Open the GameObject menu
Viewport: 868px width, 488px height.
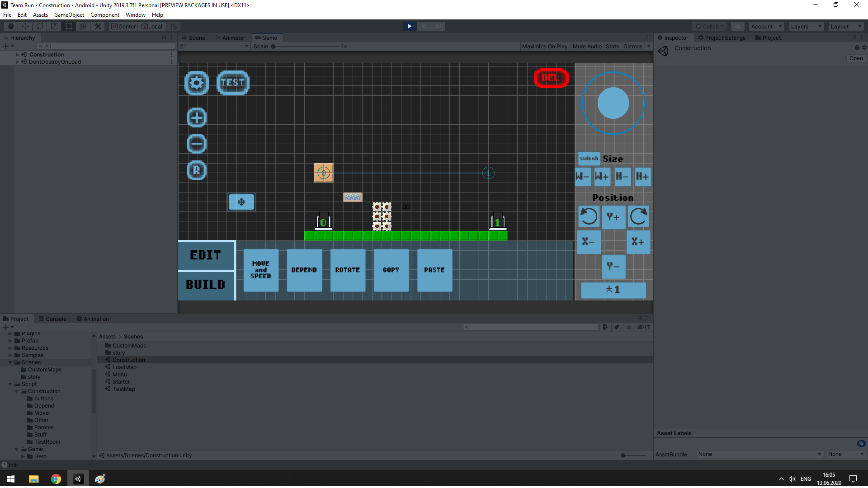click(69, 15)
